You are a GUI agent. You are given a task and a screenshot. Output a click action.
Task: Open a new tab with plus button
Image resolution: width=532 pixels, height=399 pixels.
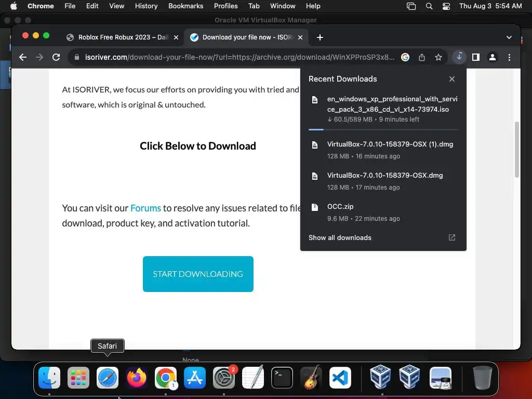(x=320, y=37)
